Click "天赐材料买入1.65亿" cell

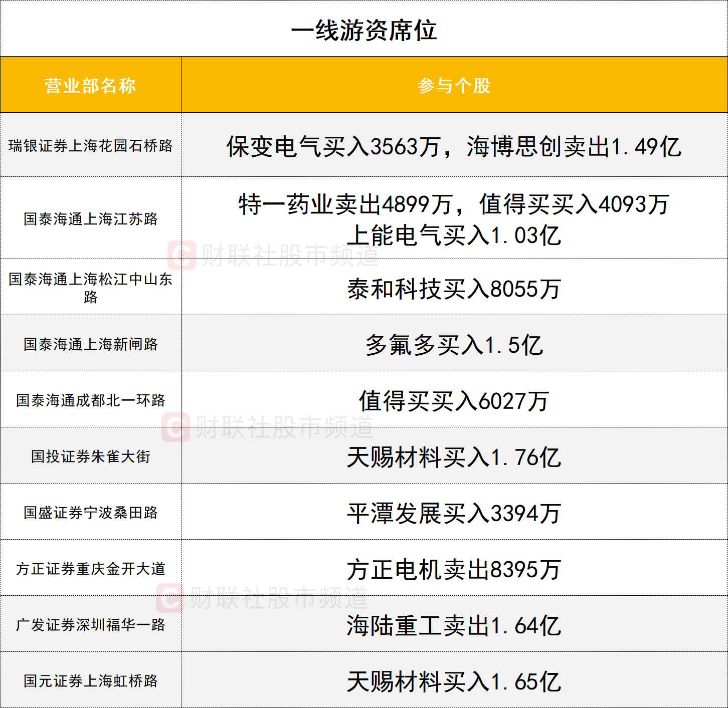tap(454, 680)
